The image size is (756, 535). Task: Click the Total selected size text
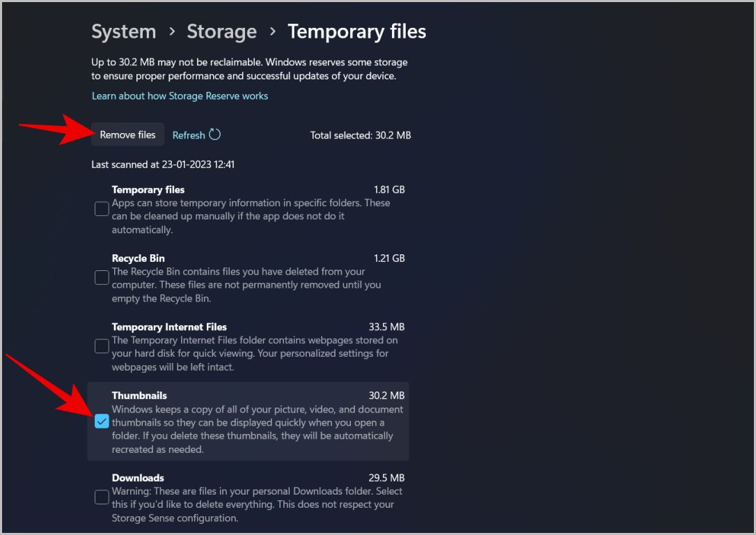(361, 135)
